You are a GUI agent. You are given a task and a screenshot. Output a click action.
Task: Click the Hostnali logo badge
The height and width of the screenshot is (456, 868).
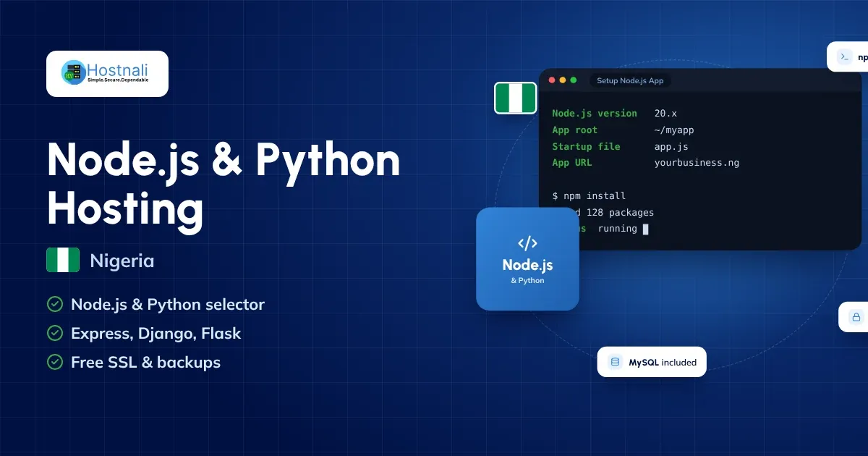pos(107,74)
